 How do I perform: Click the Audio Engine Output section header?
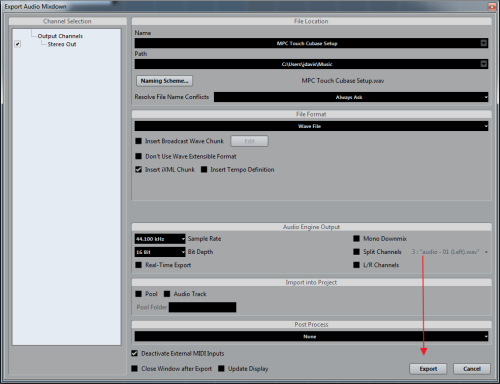(311, 227)
